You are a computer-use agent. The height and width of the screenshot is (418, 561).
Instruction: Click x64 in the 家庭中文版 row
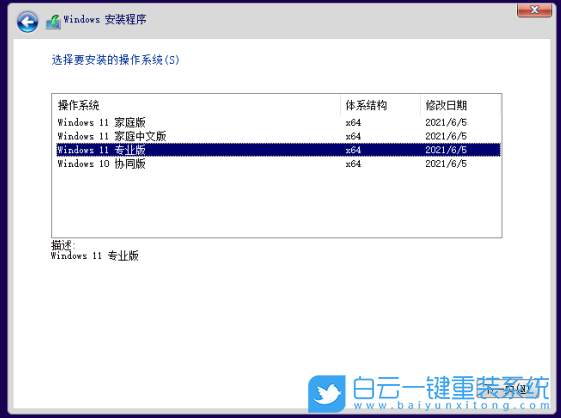click(353, 136)
